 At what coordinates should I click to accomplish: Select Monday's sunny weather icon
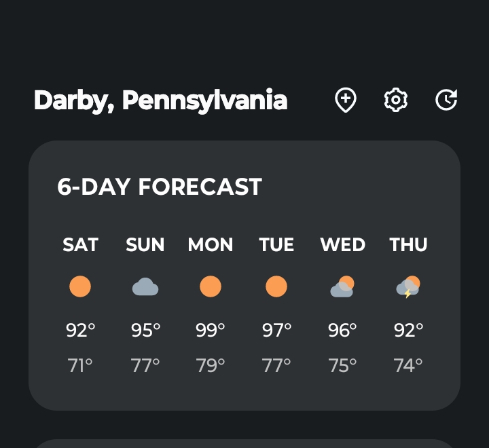tap(211, 286)
